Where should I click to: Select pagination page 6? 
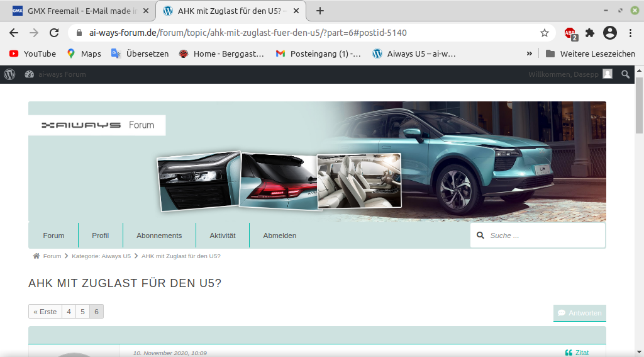(x=96, y=312)
